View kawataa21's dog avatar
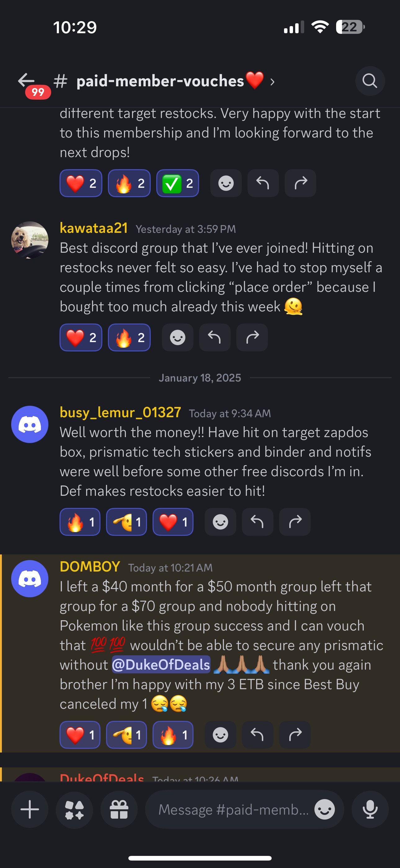Viewport: 400px width, 868px height. click(30, 240)
